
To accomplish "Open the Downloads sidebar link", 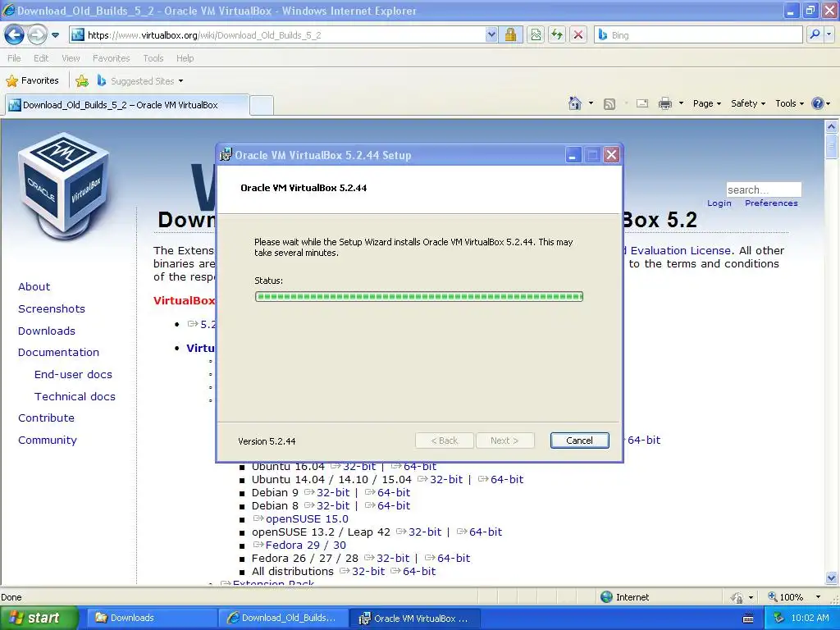I will (x=47, y=331).
